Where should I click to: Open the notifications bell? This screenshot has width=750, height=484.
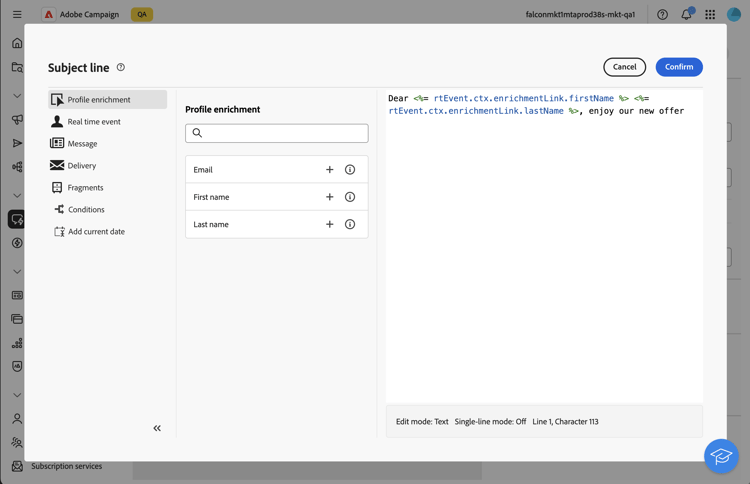pyautogui.click(x=686, y=14)
